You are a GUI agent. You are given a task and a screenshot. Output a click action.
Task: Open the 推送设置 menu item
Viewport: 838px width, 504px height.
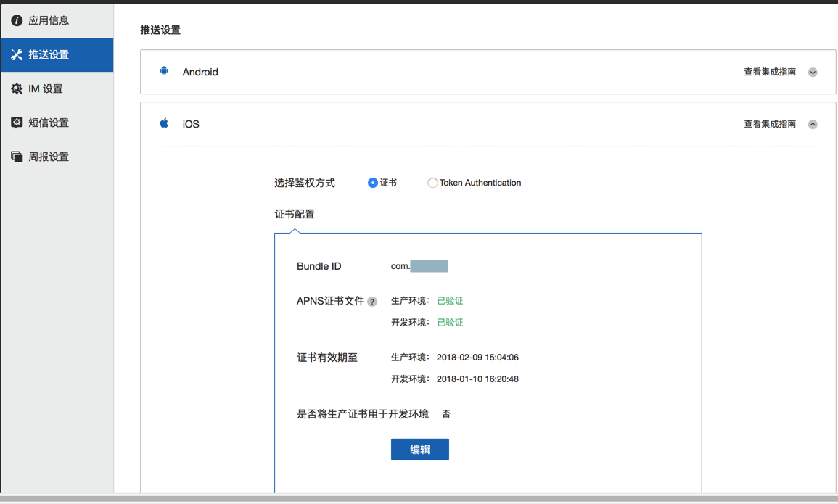point(57,54)
